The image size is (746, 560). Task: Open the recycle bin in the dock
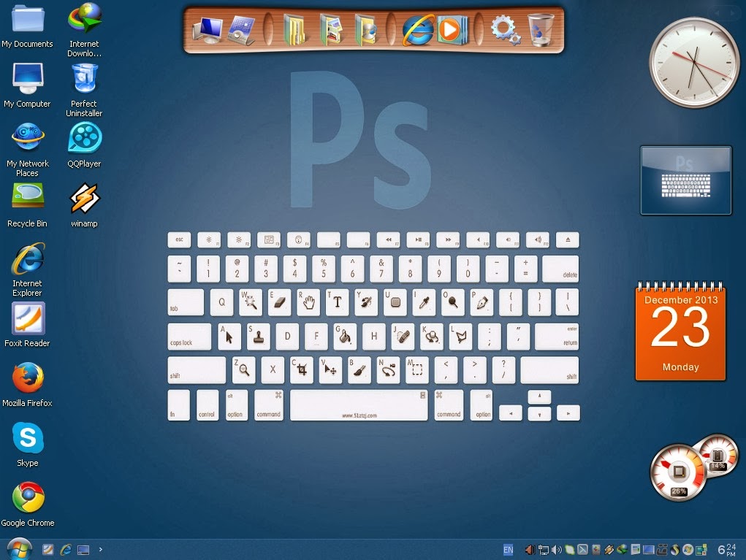(x=541, y=30)
